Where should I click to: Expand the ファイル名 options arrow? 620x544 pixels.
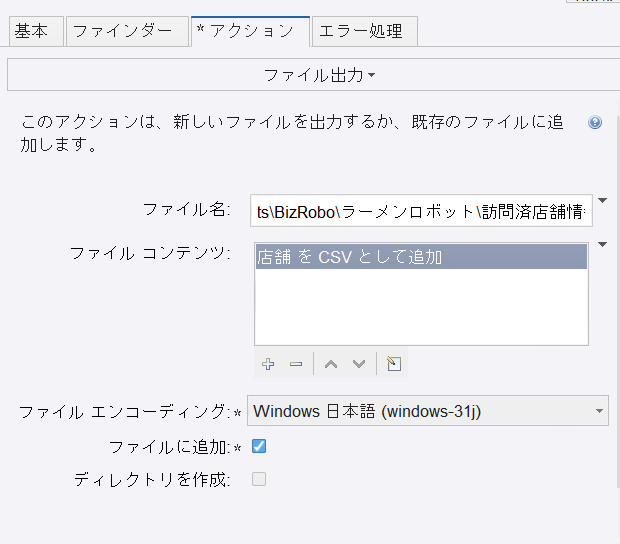click(602, 200)
